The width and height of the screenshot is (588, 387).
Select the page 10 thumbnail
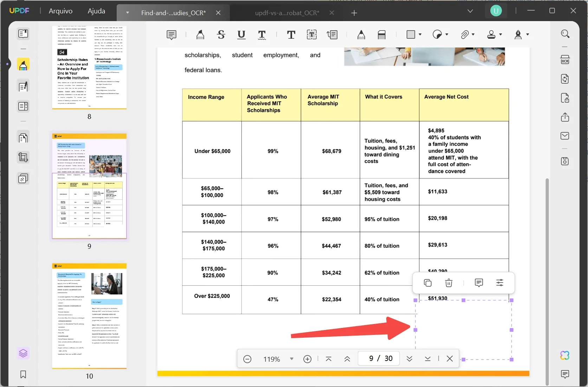click(x=89, y=316)
